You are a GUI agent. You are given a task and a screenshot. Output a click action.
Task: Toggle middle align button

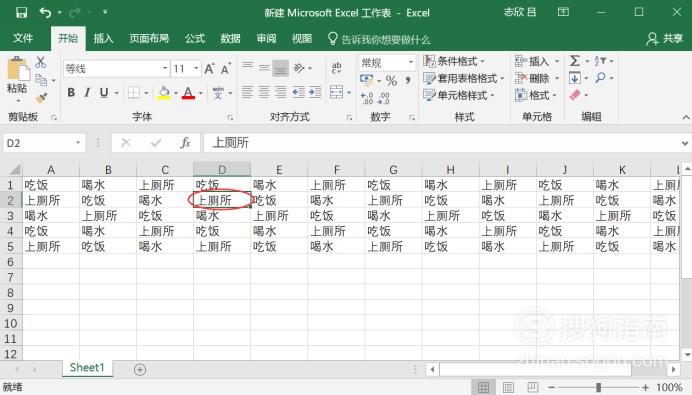264,68
